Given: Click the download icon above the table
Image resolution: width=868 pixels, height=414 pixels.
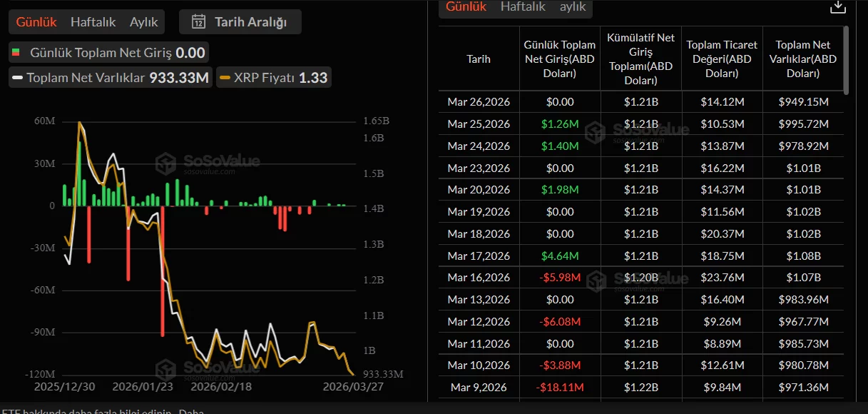Looking at the screenshot, I should 838,6.
